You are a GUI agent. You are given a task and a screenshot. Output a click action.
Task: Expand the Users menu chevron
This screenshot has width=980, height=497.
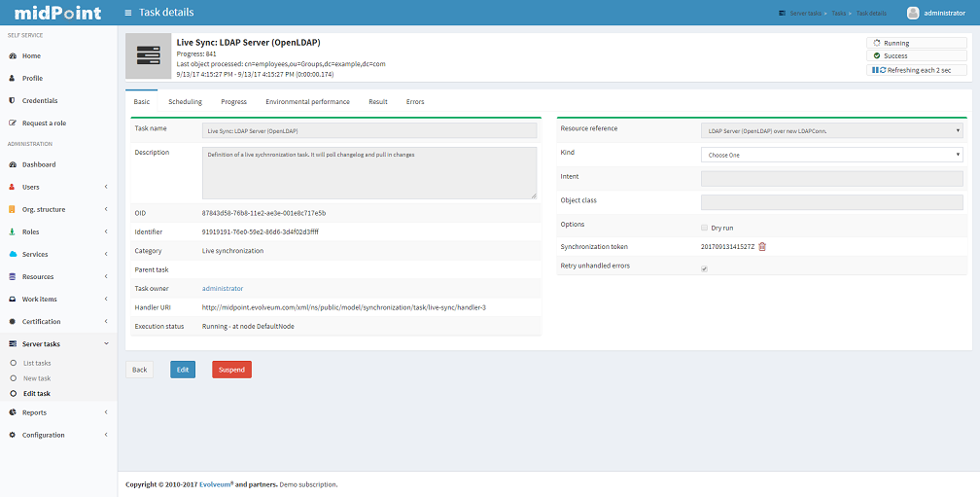click(x=106, y=187)
